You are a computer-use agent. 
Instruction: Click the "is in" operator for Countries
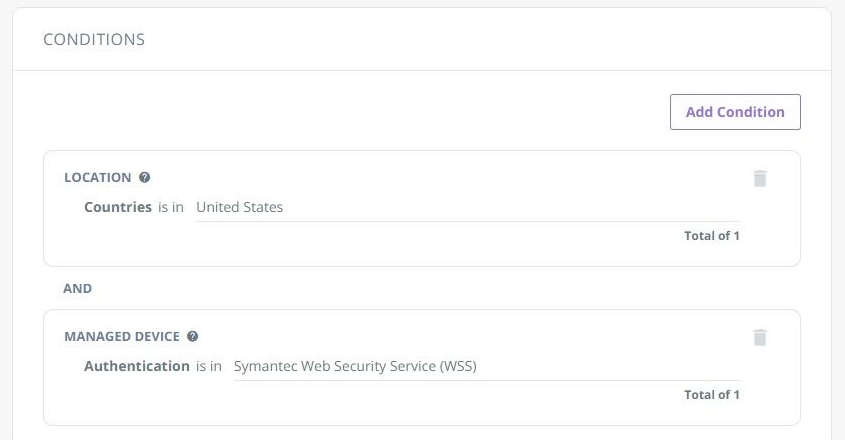(x=171, y=207)
